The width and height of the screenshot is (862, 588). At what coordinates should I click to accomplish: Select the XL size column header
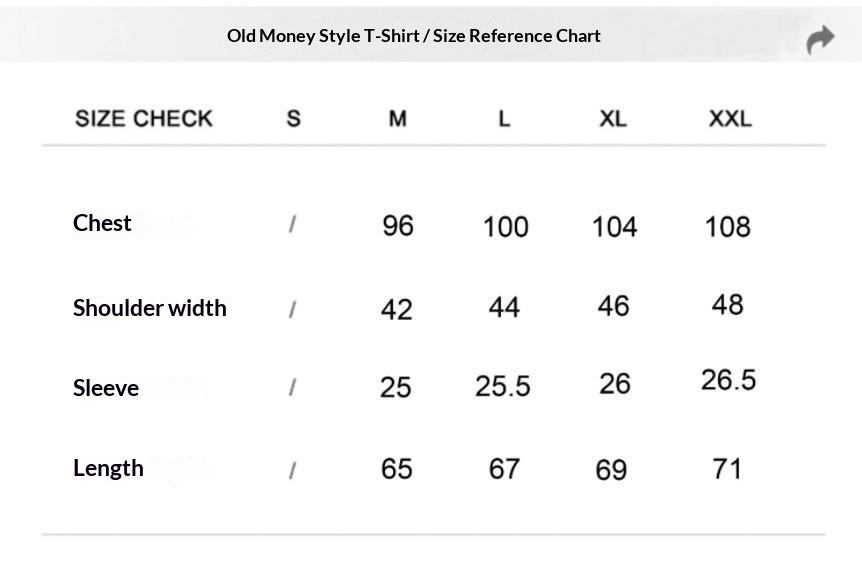tap(613, 119)
